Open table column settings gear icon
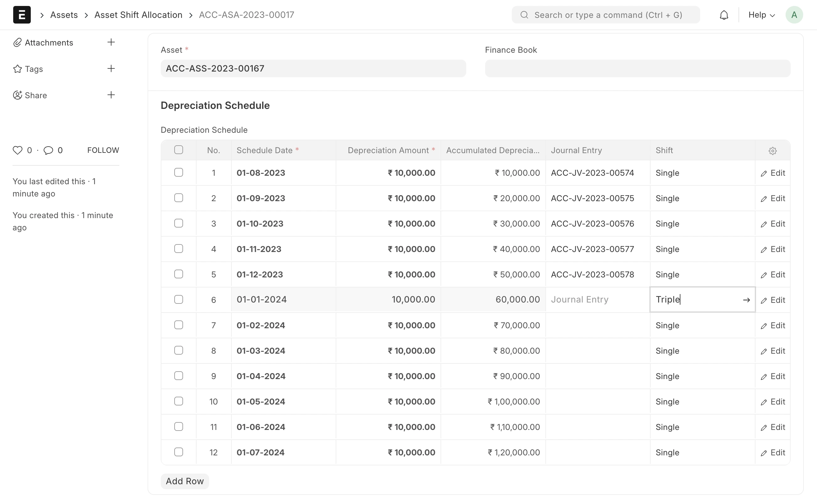Viewport: 817px width, 504px height. [772, 151]
